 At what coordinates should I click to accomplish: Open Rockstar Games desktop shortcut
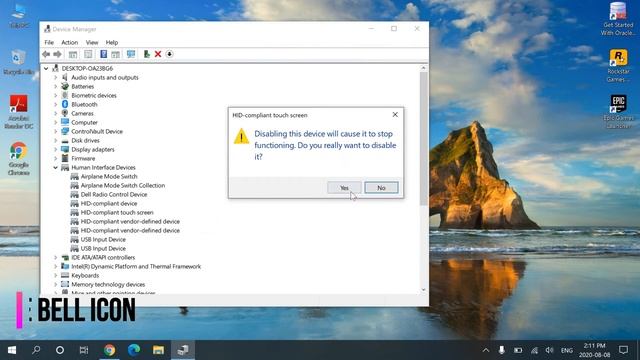click(618, 66)
